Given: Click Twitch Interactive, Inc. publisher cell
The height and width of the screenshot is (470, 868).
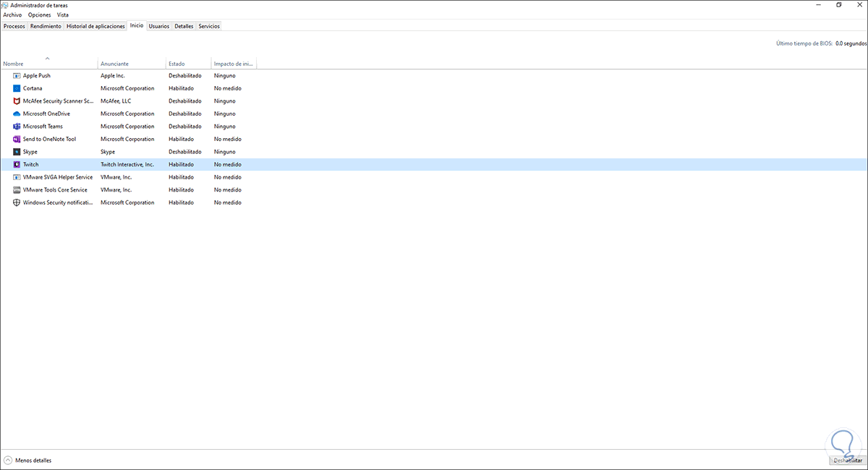Looking at the screenshot, I should pyautogui.click(x=127, y=164).
